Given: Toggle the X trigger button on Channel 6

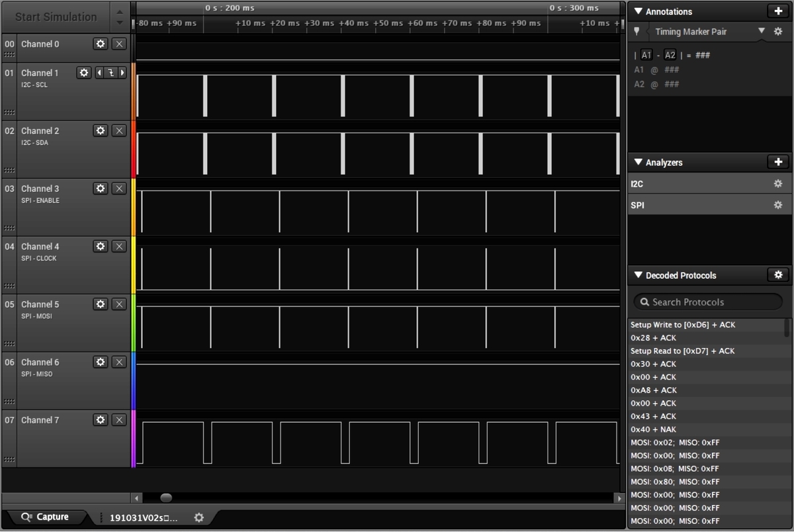Looking at the screenshot, I should click(x=119, y=362).
